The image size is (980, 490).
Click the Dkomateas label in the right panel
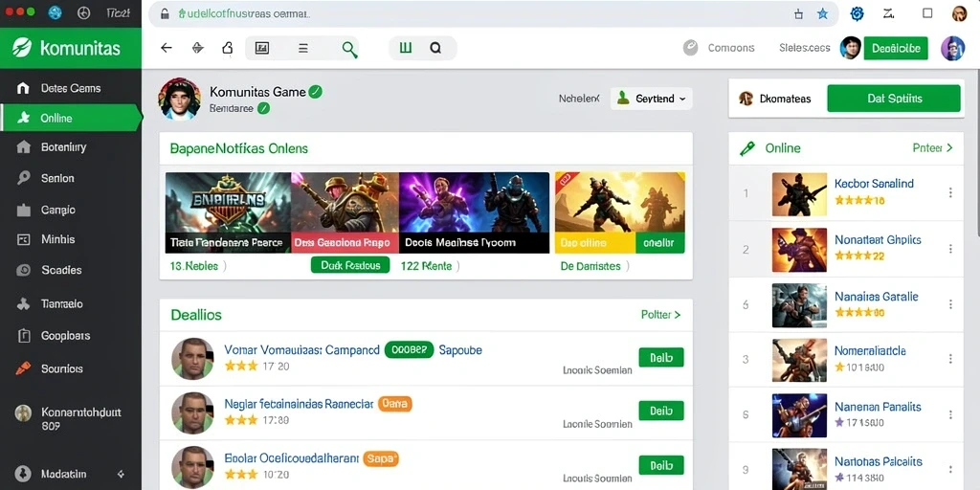(x=785, y=99)
